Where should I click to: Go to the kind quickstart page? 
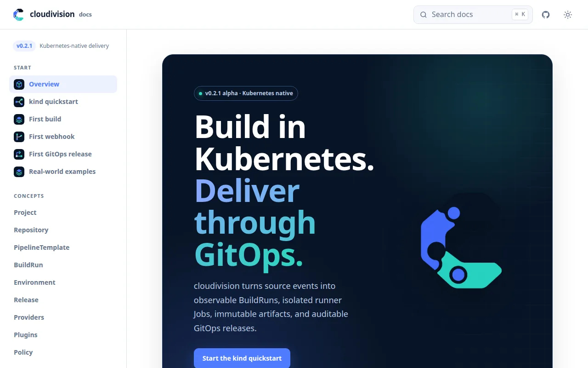coord(63,102)
